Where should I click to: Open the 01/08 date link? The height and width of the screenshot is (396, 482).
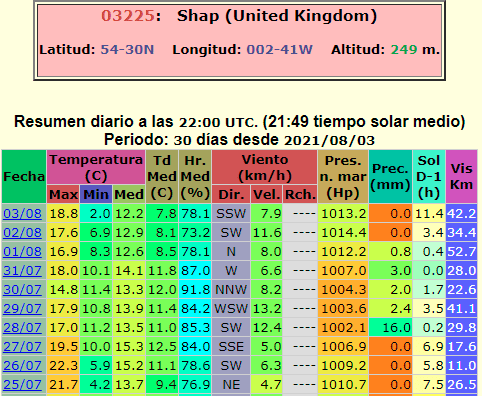coord(22,252)
